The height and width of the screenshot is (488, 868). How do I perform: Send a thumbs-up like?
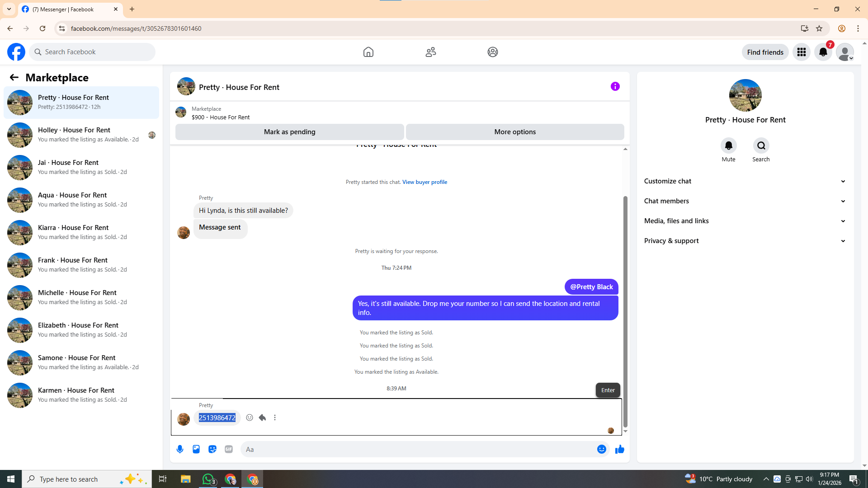(619, 449)
